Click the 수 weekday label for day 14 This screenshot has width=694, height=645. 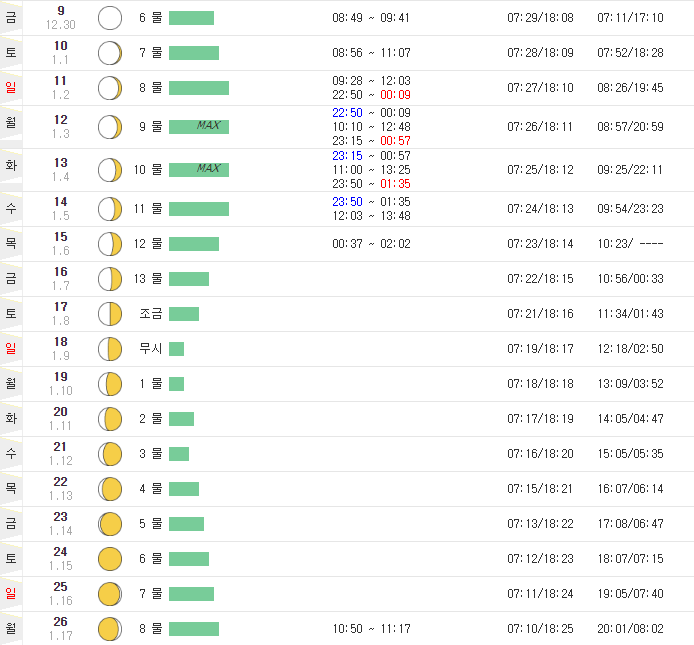click(11, 208)
